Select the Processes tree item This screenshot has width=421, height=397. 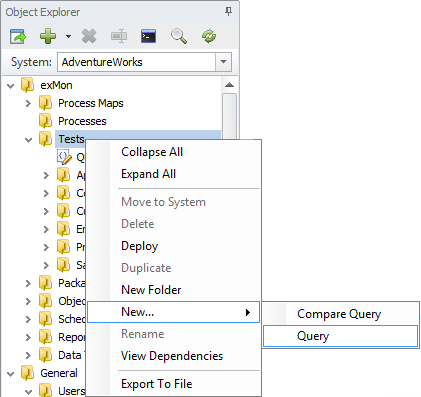point(82,121)
